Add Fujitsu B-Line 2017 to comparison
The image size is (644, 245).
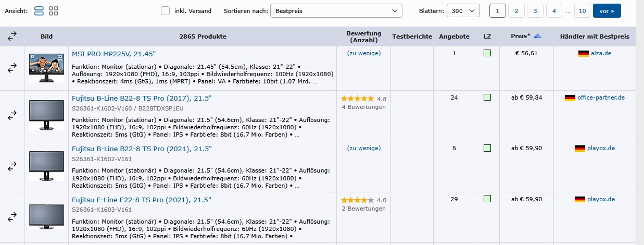point(12,116)
